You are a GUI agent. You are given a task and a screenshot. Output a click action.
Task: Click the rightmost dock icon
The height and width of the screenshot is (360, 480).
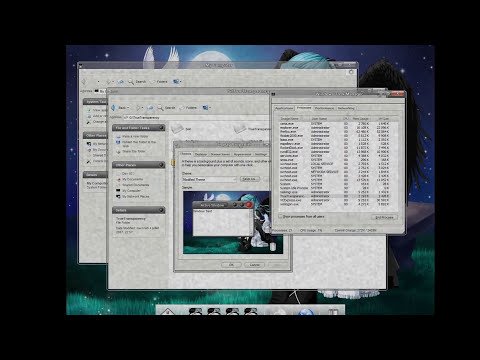coord(333,311)
